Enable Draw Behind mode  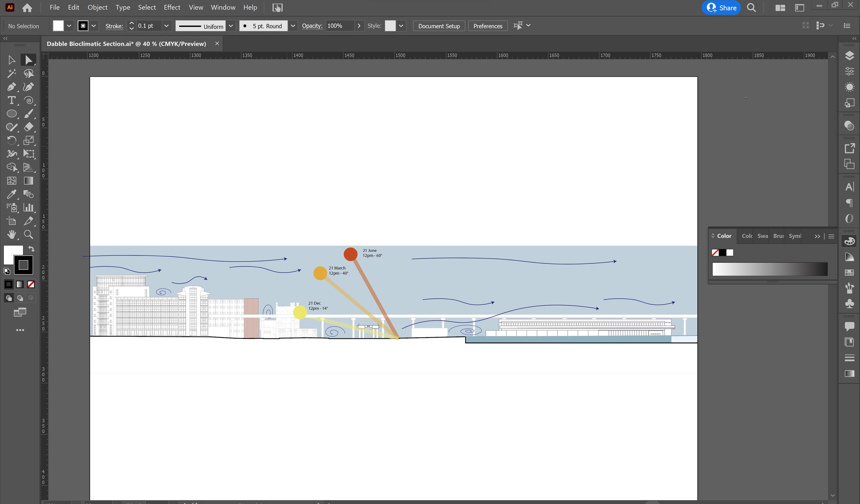(x=20, y=298)
